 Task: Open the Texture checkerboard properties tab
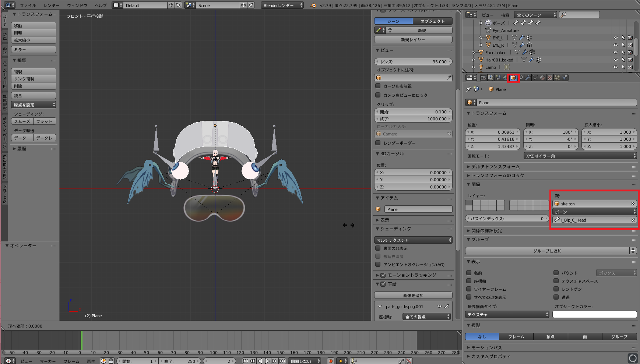click(x=550, y=78)
